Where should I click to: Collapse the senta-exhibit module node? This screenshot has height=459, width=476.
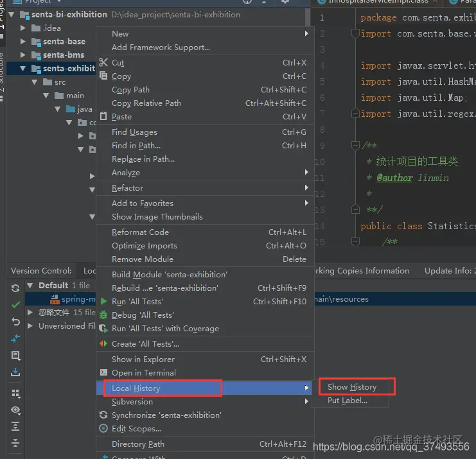(x=22, y=68)
